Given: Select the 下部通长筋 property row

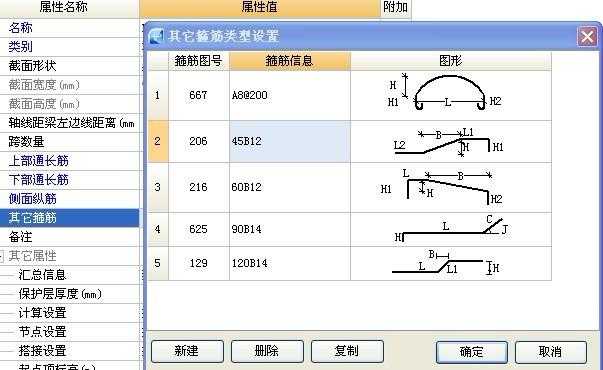Looking at the screenshot, I should pos(70,180).
